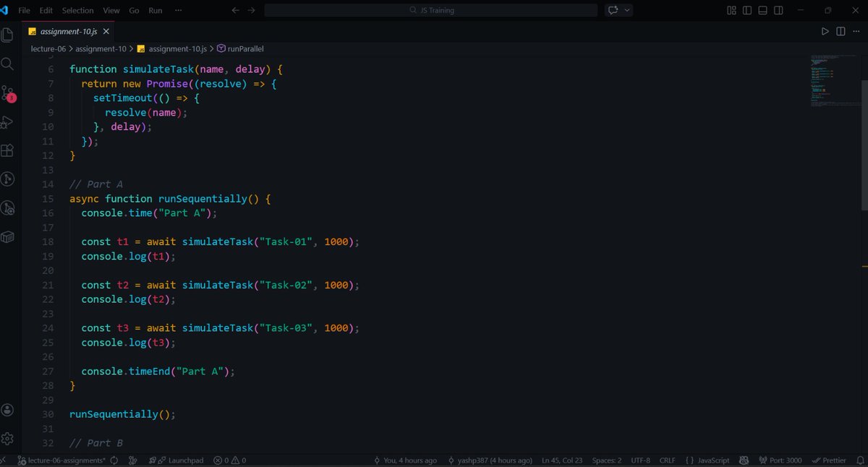Toggle the secondary side bar

pos(778,10)
